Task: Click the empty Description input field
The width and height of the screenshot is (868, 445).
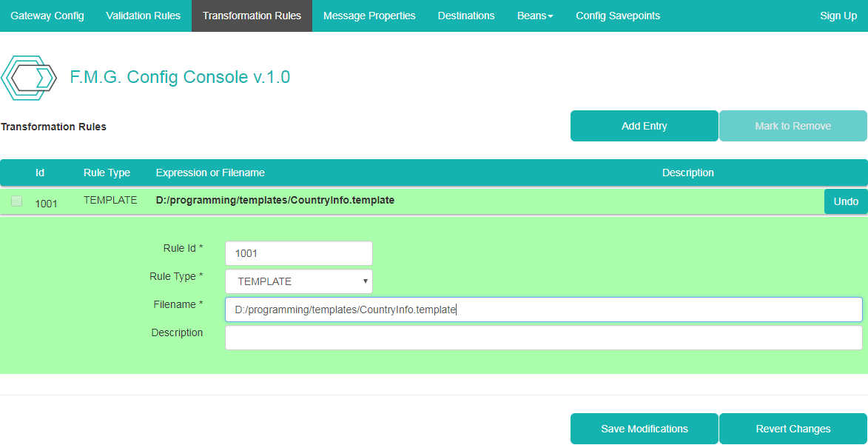Action: coord(543,338)
